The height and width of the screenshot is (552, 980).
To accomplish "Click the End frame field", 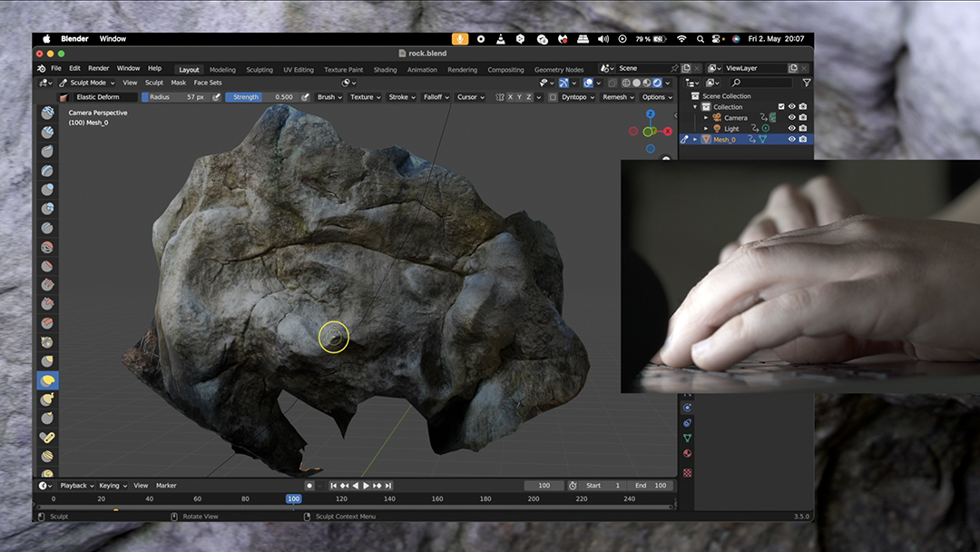I will click(x=651, y=486).
